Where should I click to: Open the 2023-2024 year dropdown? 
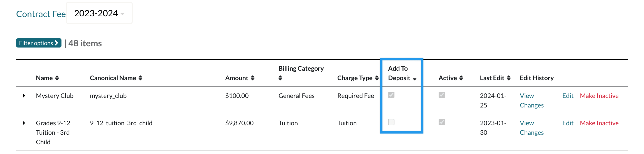tap(99, 13)
